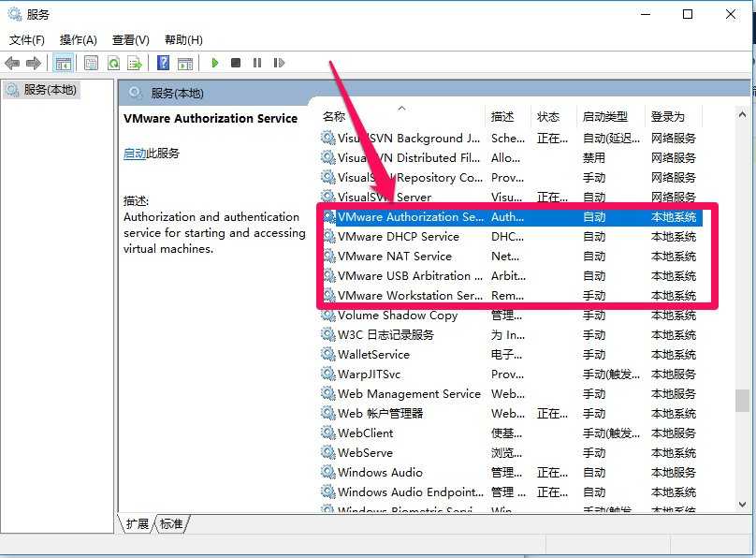Select the Web 帐户管理器 row

(x=511, y=414)
